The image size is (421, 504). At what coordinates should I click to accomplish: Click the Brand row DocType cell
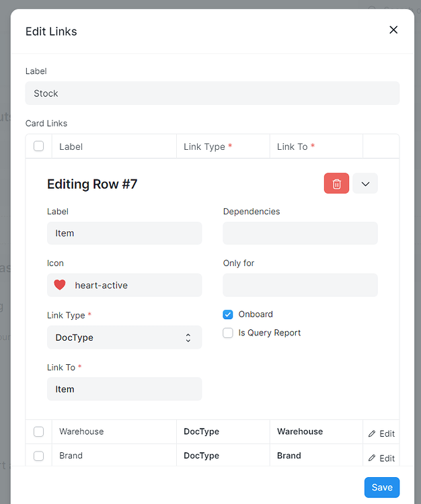point(223,456)
